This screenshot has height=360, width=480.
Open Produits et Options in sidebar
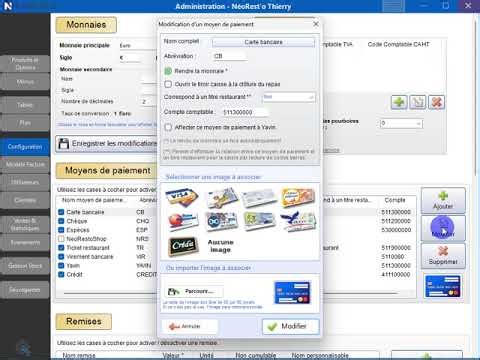[25, 64]
